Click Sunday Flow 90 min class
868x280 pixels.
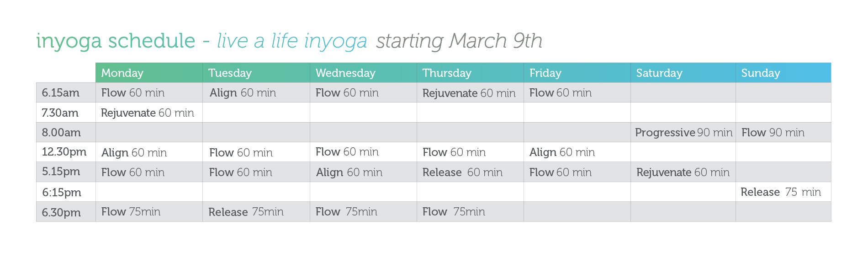(773, 133)
